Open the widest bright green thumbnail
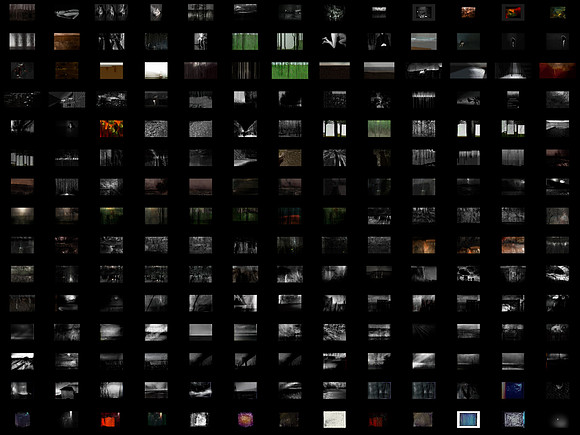 290,70
